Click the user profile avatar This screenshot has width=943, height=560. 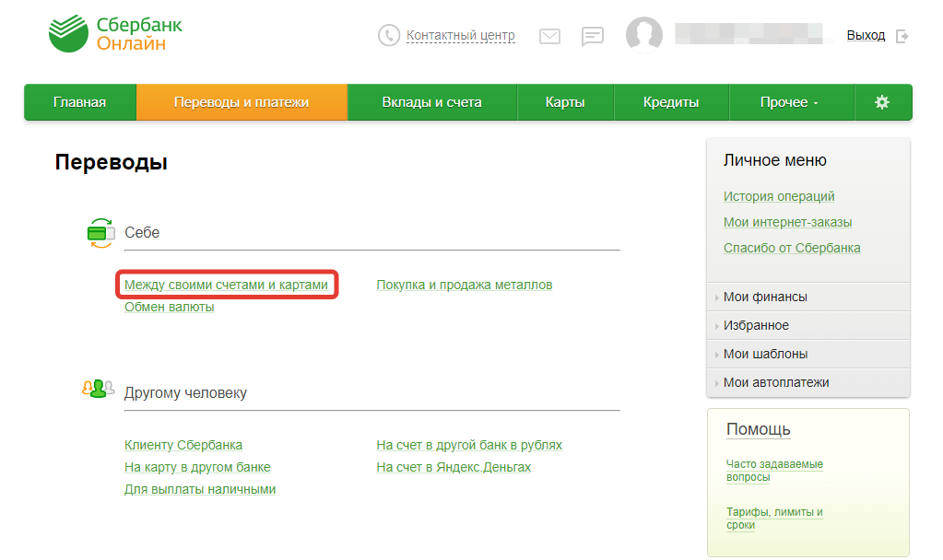643,35
